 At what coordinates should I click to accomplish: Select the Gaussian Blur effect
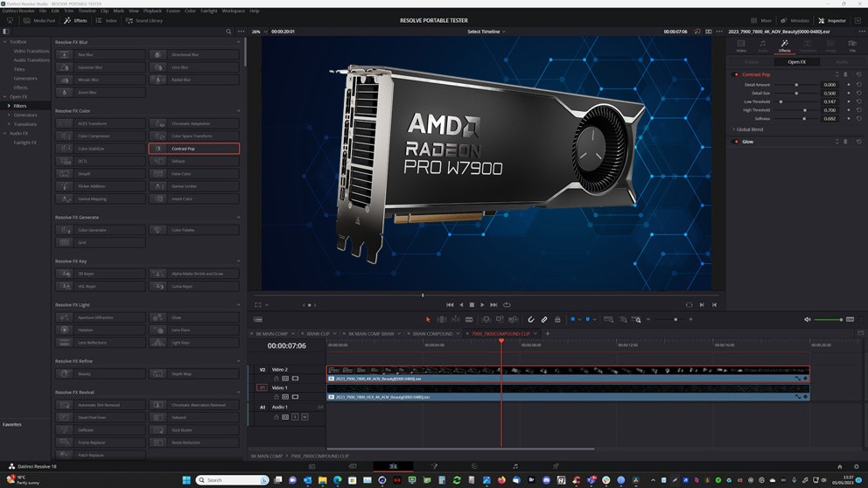click(x=101, y=67)
